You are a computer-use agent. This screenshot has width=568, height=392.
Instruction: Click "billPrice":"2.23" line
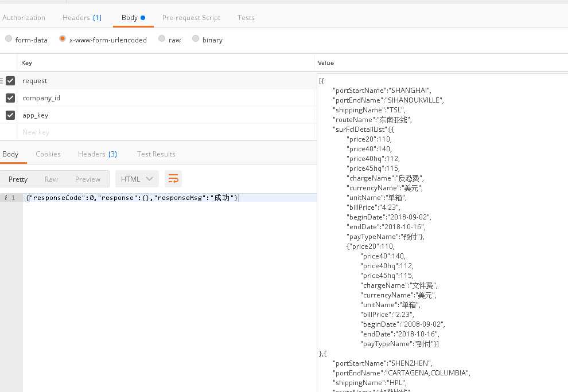coord(387,315)
